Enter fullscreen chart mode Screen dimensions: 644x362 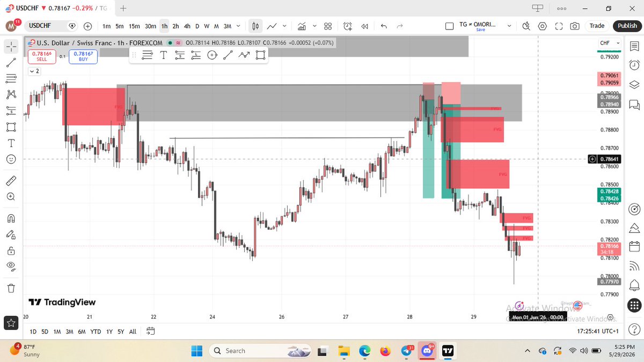pos(559,26)
